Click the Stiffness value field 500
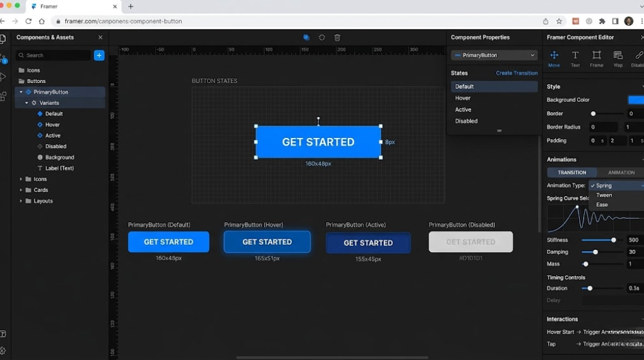This screenshot has height=360, width=644. tap(635, 240)
